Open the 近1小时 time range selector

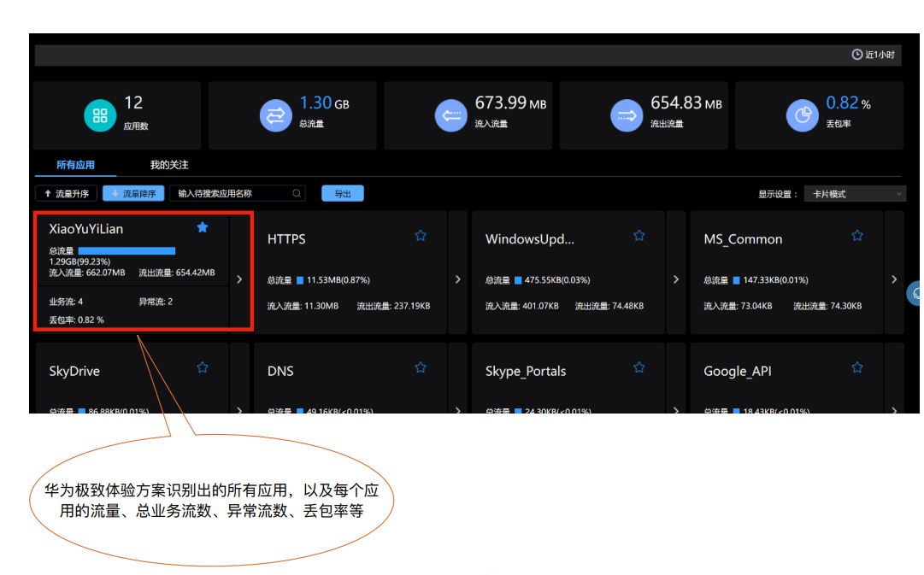coord(874,55)
